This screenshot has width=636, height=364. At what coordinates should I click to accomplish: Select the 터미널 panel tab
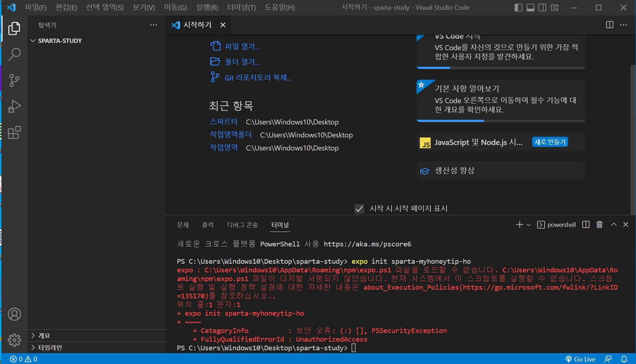point(280,225)
